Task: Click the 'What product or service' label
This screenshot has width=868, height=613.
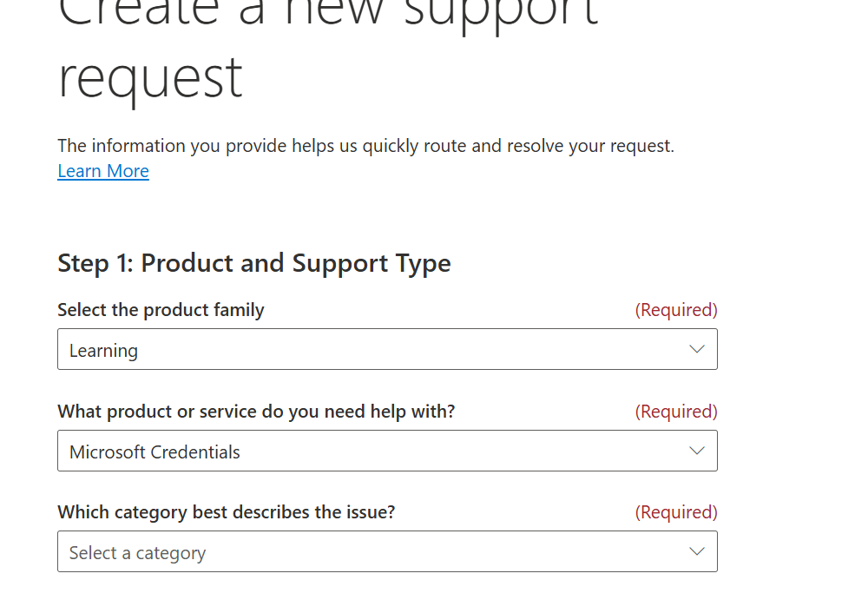Action: point(256,412)
